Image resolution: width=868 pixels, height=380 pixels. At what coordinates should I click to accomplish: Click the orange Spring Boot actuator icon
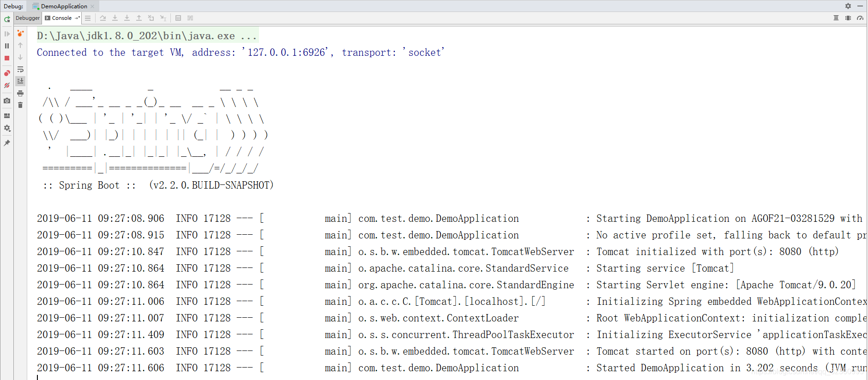coord(20,33)
